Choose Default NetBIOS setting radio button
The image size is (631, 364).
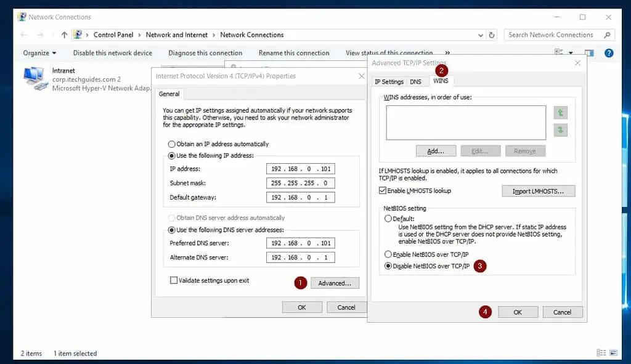tap(388, 219)
